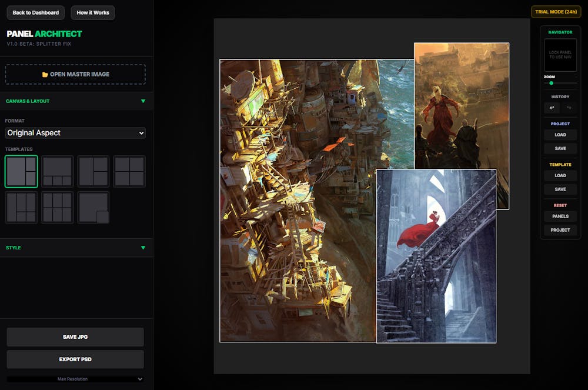Image resolution: width=588 pixels, height=390 pixels.
Task: Click the red-cape staircase panel image
Action: click(436, 256)
